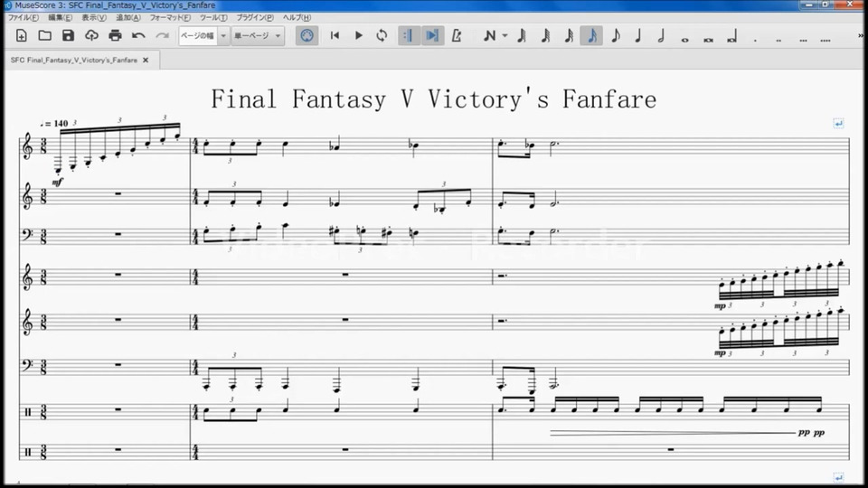
Task: Select the 128th note duration
Action: pos(522,36)
